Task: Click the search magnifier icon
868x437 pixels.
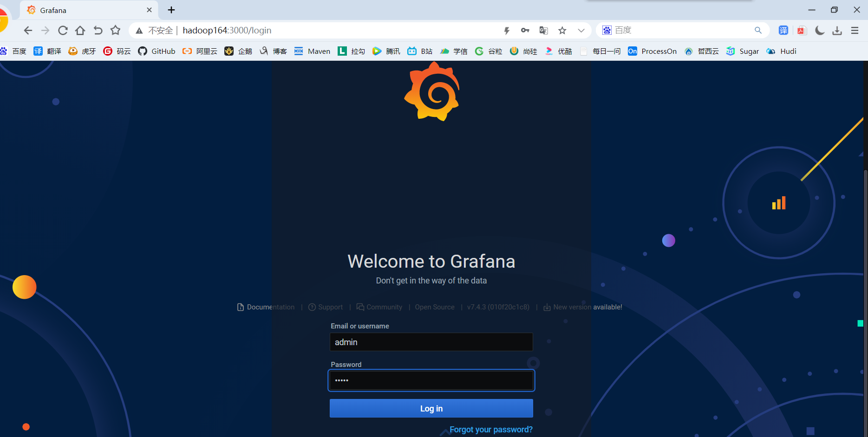Action: [x=758, y=31]
